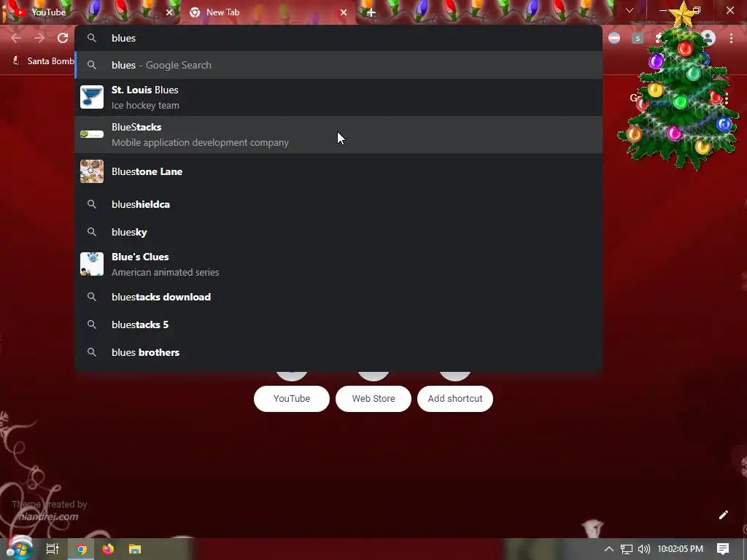Launch Firefox from the taskbar

click(x=108, y=549)
